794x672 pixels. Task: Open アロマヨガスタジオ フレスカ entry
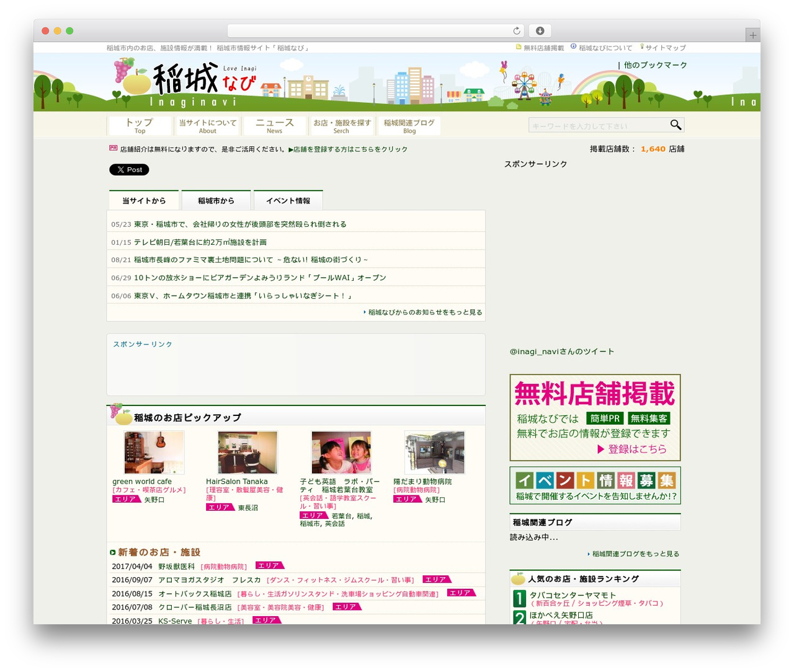pos(210,580)
